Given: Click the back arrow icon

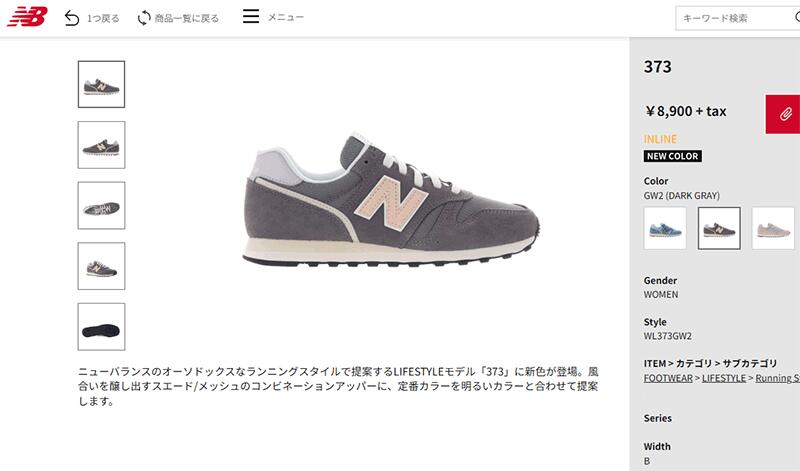Looking at the screenshot, I should (x=72, y=18).
